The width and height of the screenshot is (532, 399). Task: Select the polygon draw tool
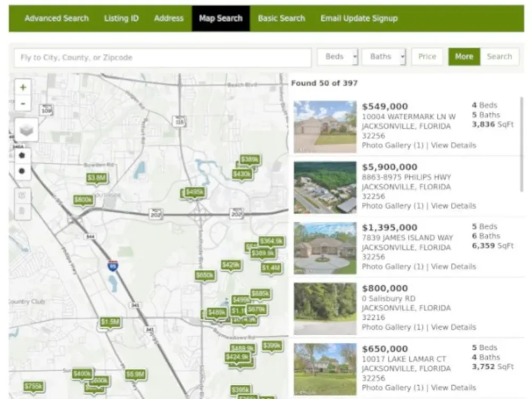click(x=22, y=155)
